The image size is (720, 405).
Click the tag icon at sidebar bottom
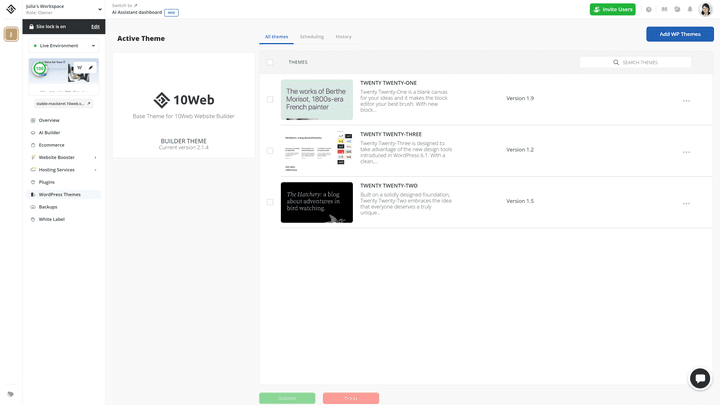[x=11, y=394]
